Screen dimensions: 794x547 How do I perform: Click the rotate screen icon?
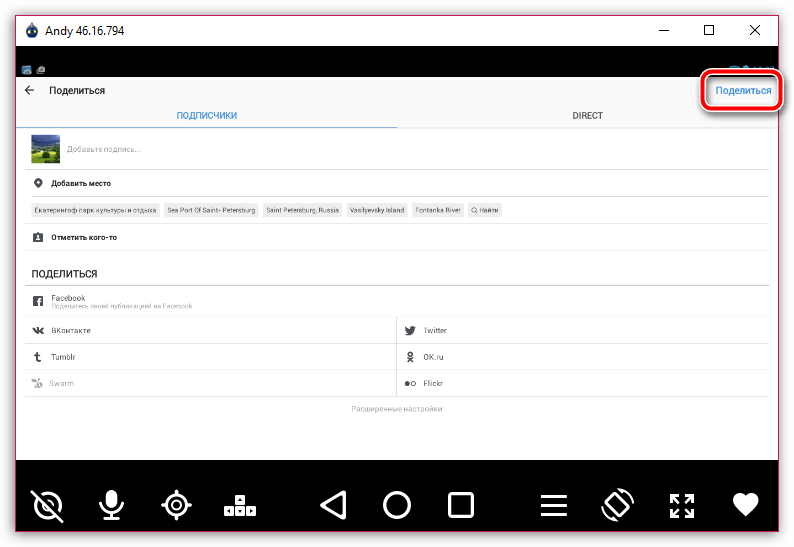(617, 505)
